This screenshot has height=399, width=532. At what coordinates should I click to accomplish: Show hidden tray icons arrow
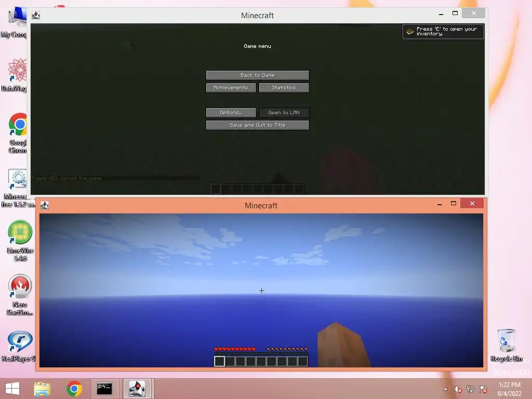click(445, 390)
